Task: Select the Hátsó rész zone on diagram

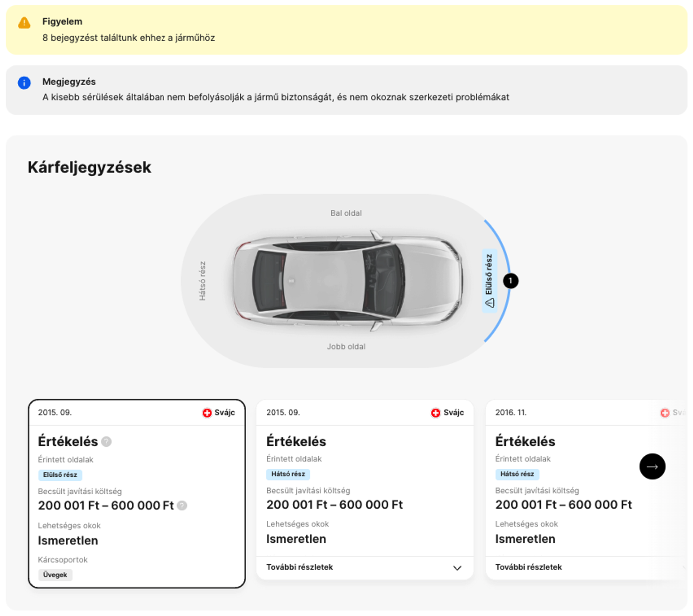Action: pos(202,281)
